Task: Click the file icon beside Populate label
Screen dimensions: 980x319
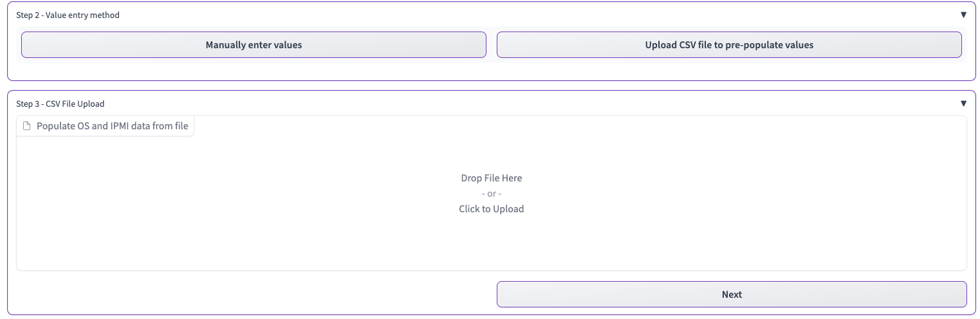Action: coord(27,126)
